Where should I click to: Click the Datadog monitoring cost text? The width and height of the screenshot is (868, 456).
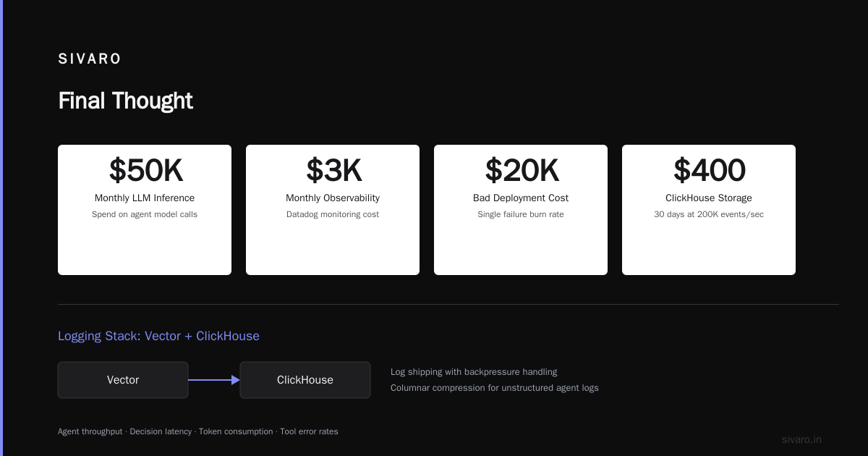(x=333, y=214)
